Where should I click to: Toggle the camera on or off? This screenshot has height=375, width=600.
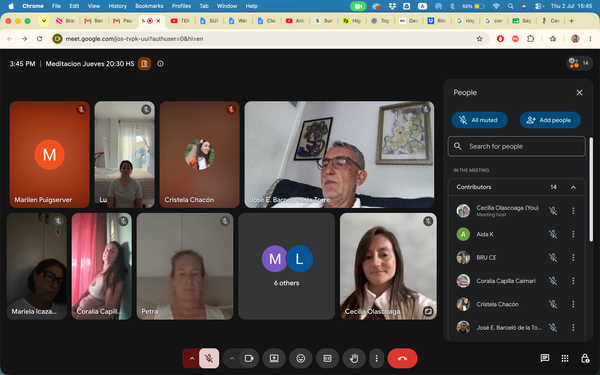[249, 358]
